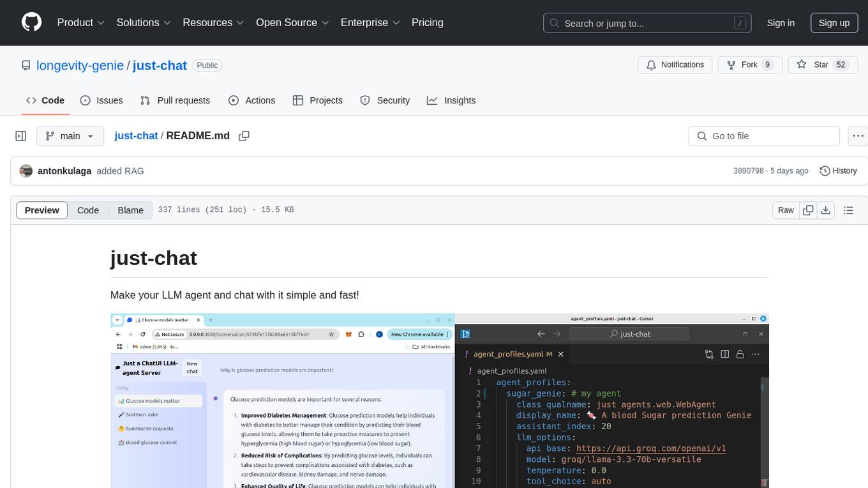
Task: Open the added RAG commit message
Action: click(x=121, y=171)
